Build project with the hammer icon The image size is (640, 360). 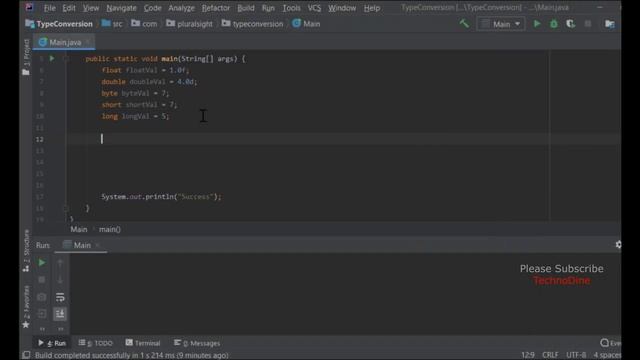point(464,24)
